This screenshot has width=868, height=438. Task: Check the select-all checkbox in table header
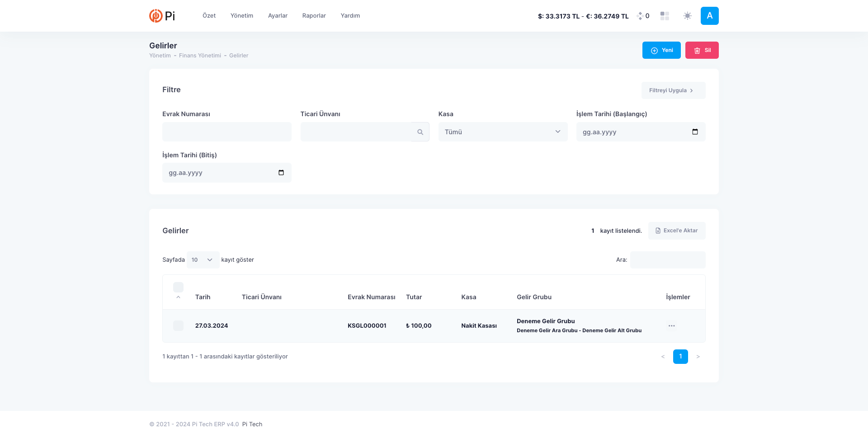pos(178,287)
